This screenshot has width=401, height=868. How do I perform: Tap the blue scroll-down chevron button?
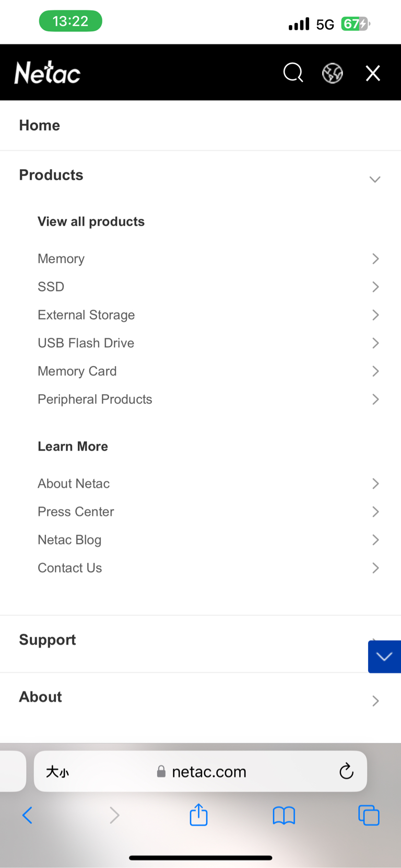pos(384,656)
